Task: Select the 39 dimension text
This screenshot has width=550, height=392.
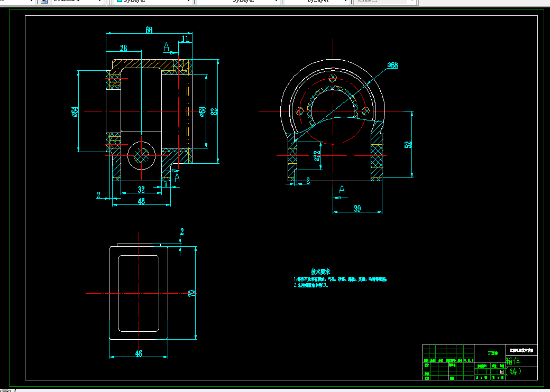Action: (357, 209)
